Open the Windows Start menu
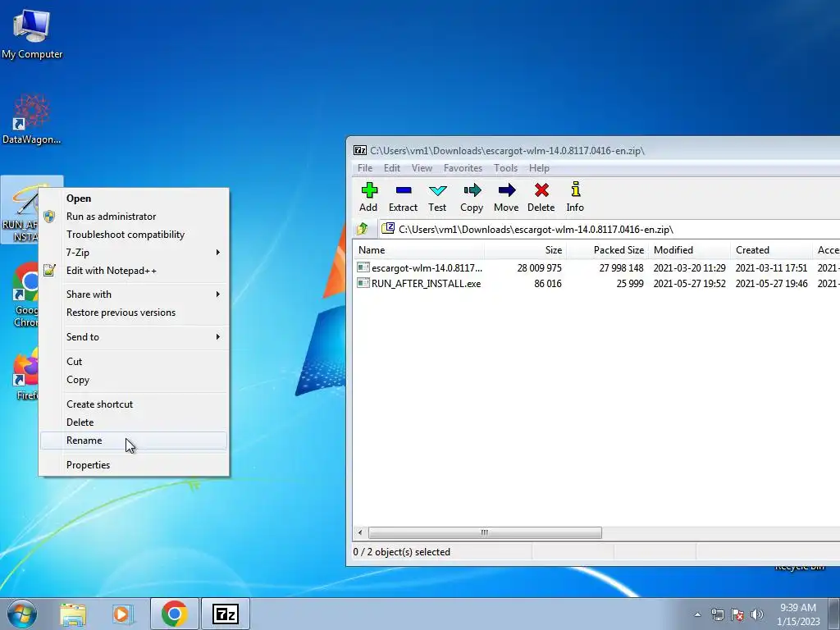Viewport: 840px width, 630px height. (x=22, y=614)
